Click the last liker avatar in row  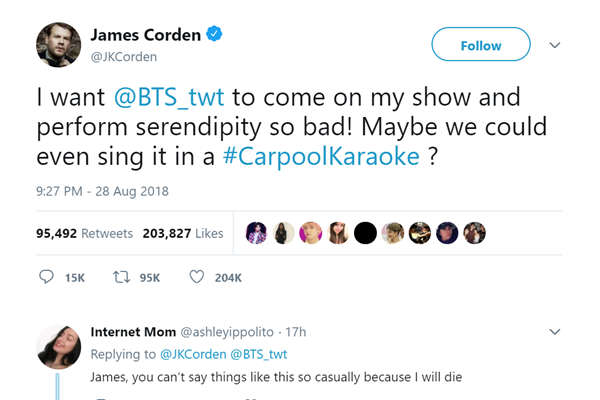475,232
